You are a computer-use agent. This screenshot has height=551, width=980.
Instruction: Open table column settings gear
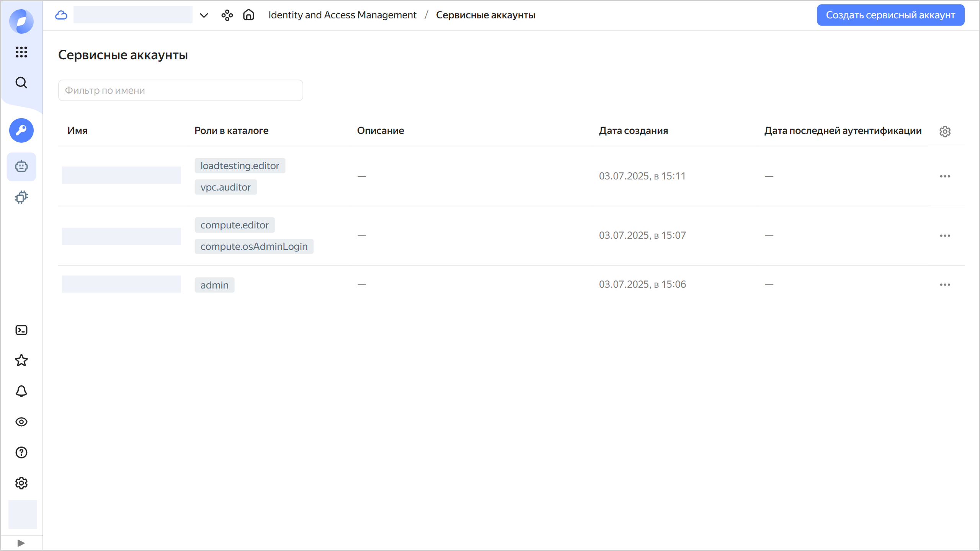945,131
